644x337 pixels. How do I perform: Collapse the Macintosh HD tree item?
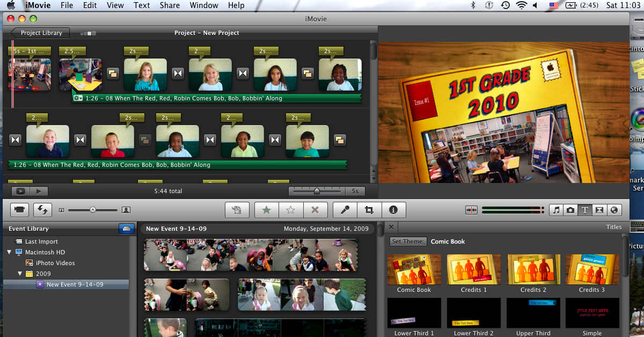[x=9, y=252]
